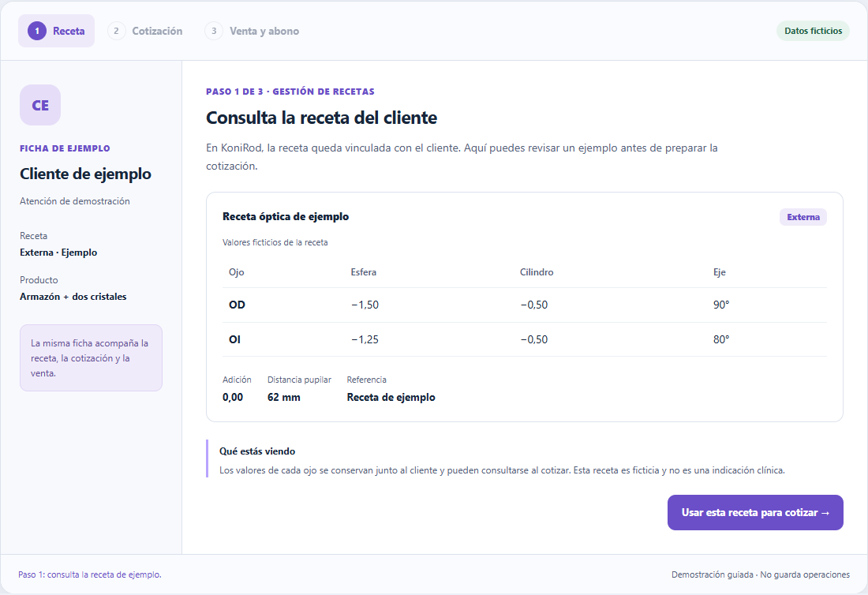Viewport: 868px width, 595px height.
Task: Click the Qué estás viendo heading
Action: 257,451
